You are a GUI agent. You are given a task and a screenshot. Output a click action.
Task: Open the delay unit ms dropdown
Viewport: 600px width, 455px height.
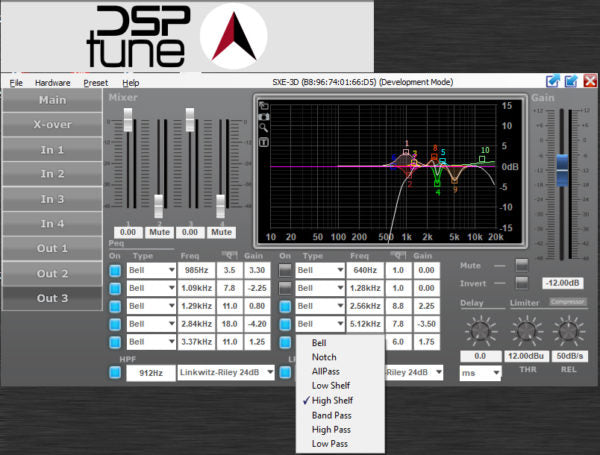click(480, 373)
